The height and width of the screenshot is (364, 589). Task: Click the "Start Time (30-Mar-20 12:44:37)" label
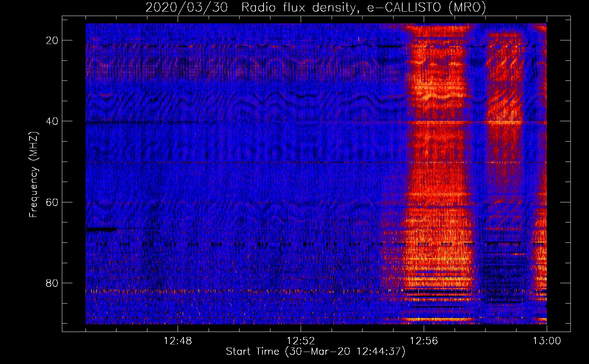[x=316, y=352]
